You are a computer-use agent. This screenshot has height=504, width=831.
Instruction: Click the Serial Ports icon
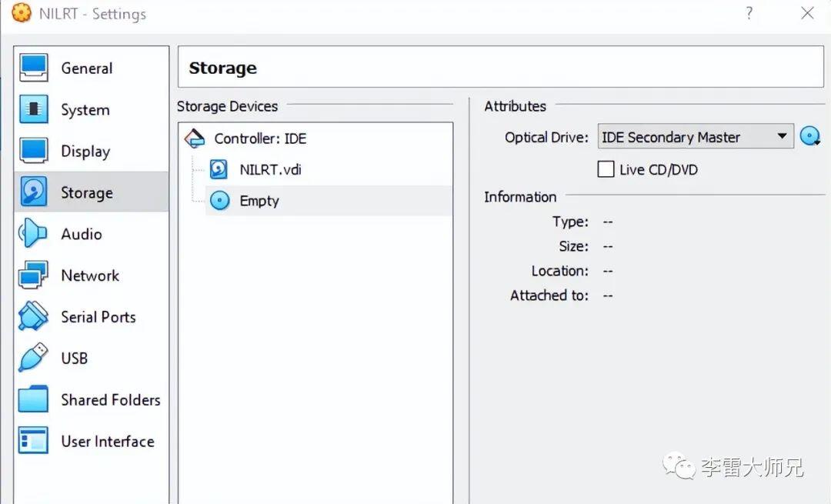click(x=34, y=317)
